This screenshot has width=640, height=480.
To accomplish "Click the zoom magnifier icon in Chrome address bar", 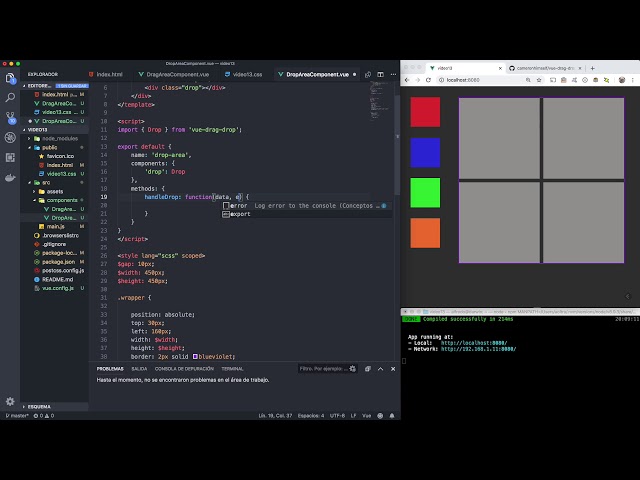I will tap(528, 80).
